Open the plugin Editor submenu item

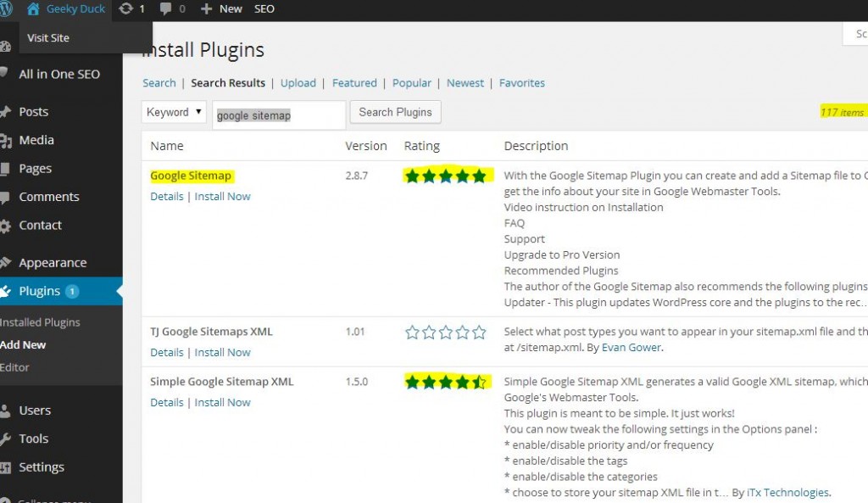[14, 367]
